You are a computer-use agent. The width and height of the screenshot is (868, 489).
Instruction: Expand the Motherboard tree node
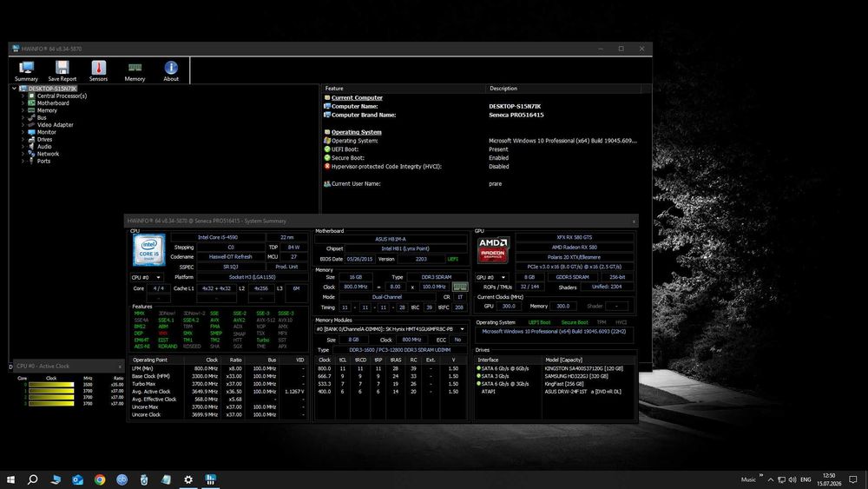tap(23, 103)
